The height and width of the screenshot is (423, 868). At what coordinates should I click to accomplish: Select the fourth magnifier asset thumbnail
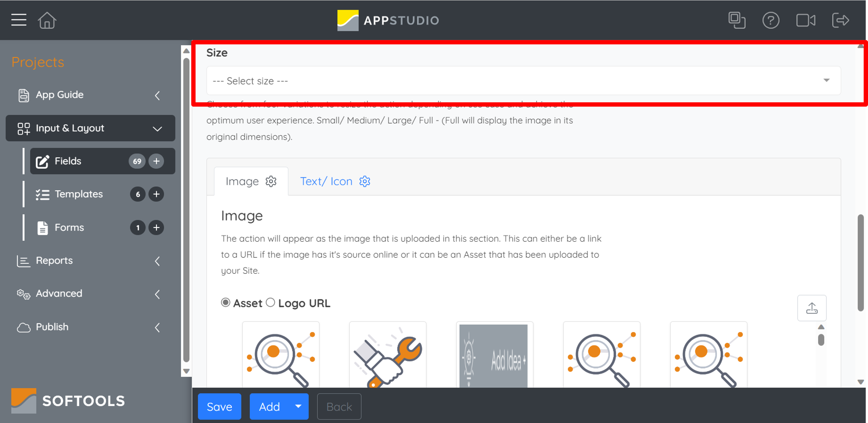point(601,355)
